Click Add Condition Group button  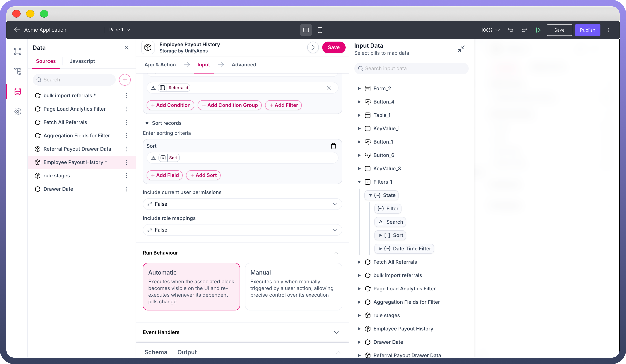229,105
